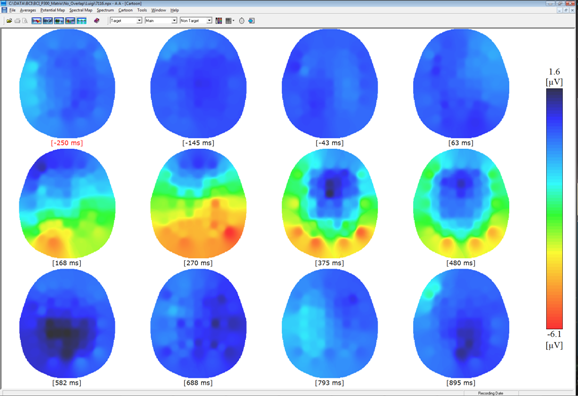Select the scalp map at -43 ms

[330, 84]
